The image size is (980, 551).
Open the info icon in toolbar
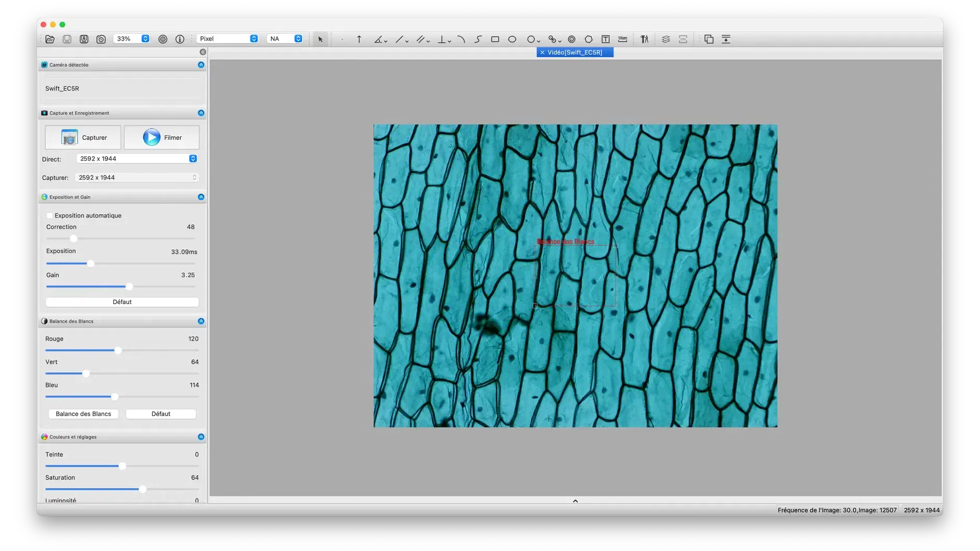(180, 39)
